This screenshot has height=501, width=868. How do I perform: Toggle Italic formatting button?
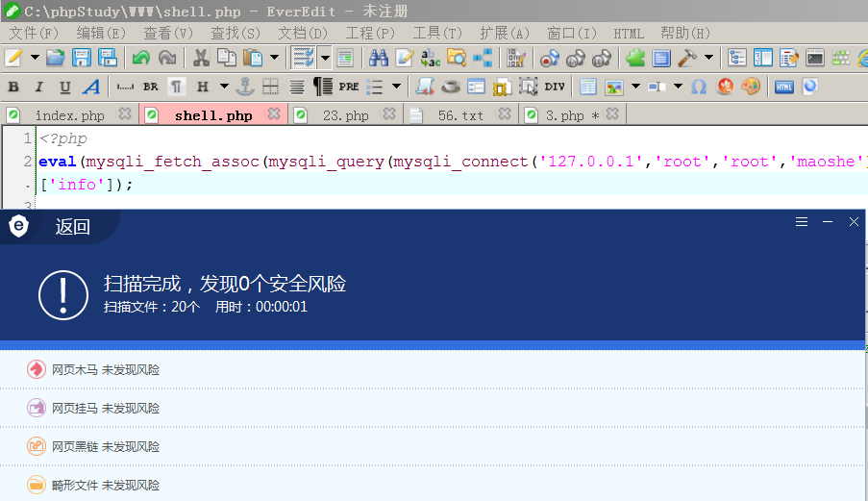click(x=38, y=87)
